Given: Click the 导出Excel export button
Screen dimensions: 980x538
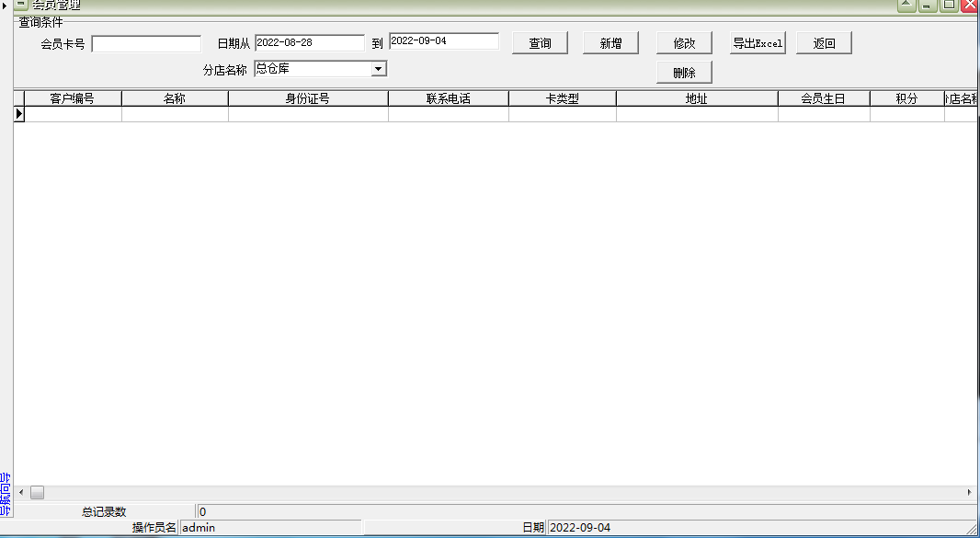Looking at the screenshot, I should pyautogui.click(x=757, y=41).
